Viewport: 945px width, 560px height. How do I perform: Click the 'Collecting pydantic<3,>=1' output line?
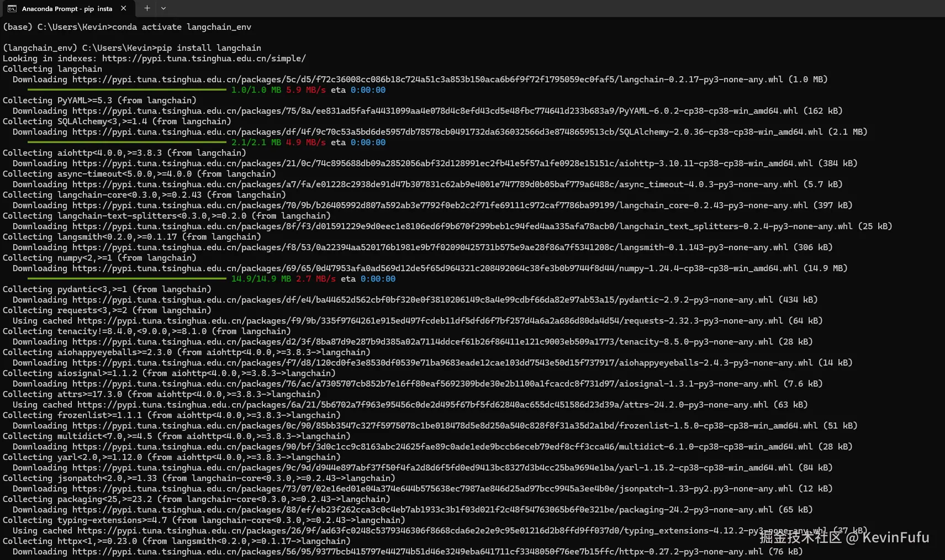pyautogui.click(x=107, y=289)
